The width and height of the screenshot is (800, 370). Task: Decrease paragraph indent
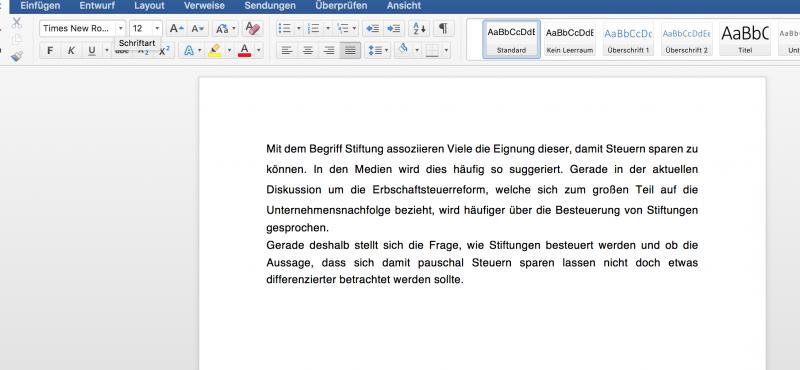pos(372,29)
